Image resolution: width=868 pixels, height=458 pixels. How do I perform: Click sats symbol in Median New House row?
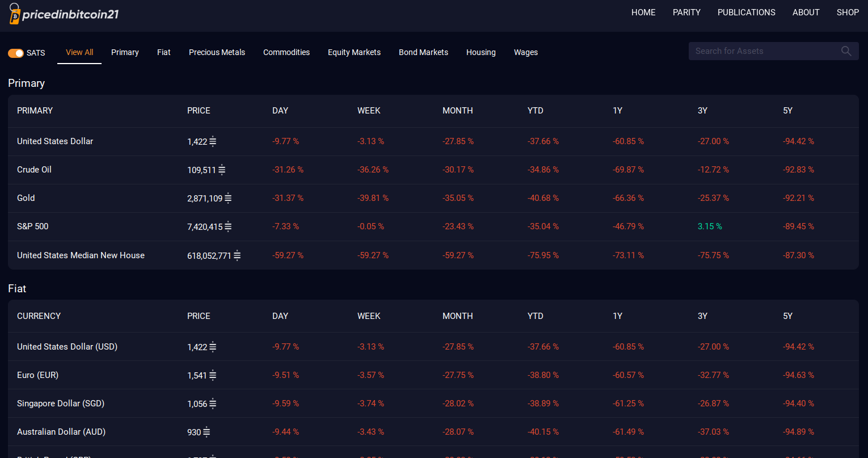point(237,255)
